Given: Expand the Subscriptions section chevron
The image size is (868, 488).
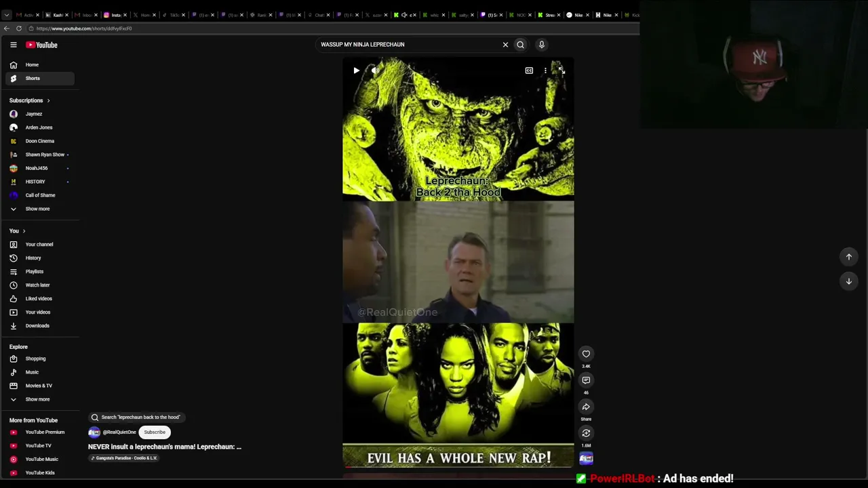Looking at the screenshot, I should coord(48,101).
